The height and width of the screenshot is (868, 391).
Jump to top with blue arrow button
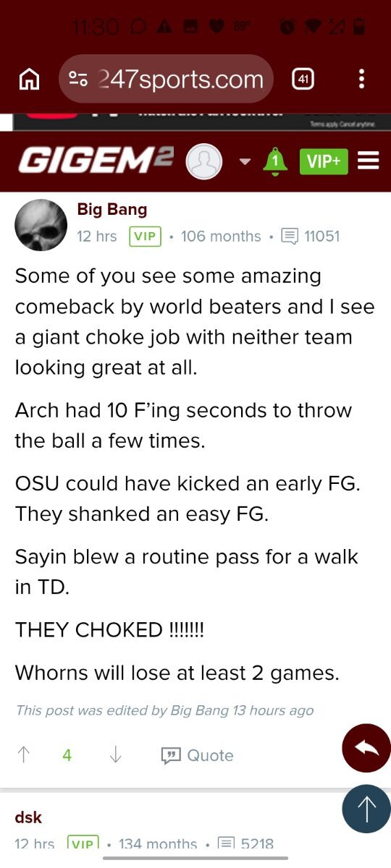point(366,809)
